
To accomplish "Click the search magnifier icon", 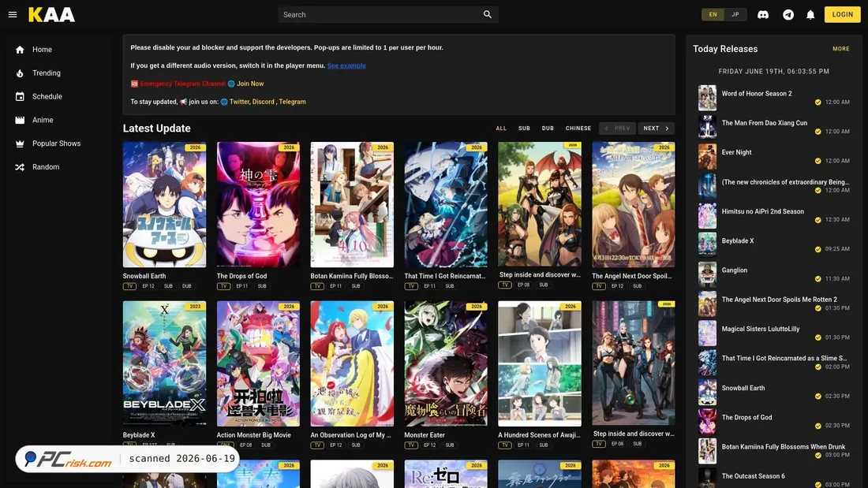I will (487, 15).
